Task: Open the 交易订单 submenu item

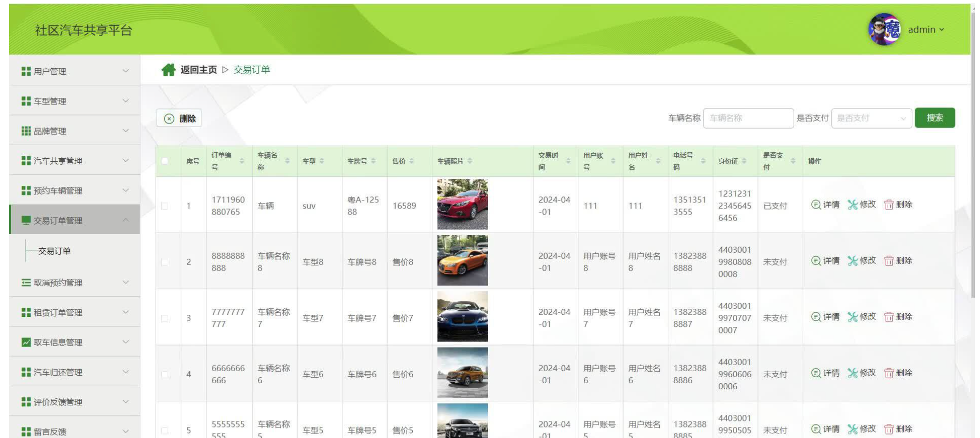Action: (54, 251)
